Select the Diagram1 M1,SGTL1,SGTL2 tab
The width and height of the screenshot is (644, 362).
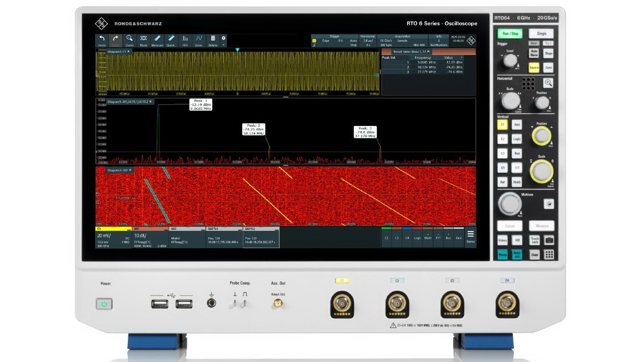(x=130, y=102)
